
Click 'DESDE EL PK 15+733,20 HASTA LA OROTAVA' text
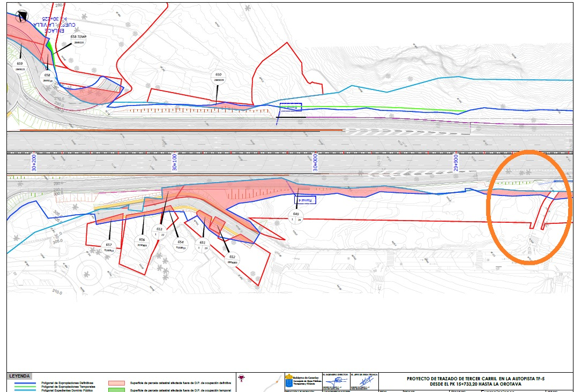tap(475, 385)
